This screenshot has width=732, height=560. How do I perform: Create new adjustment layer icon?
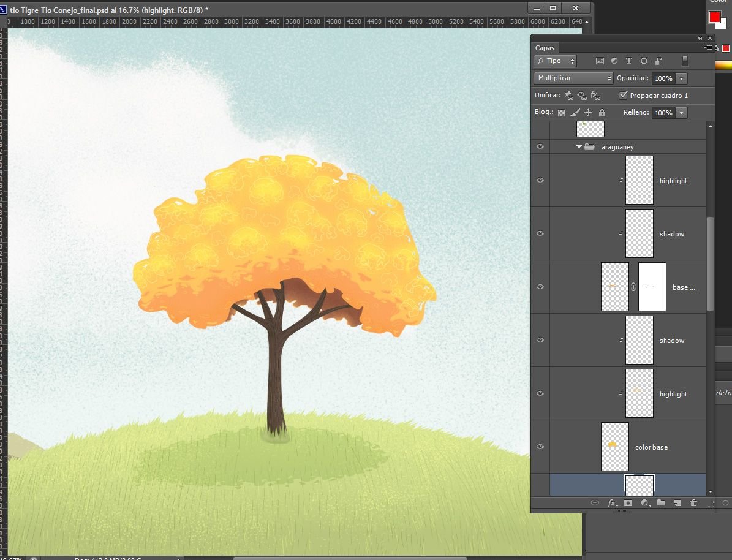[644, 503]
